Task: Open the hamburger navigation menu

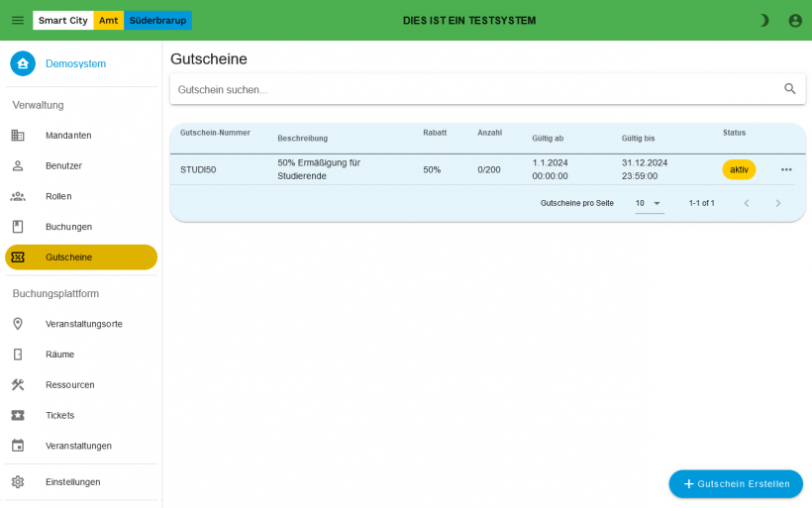Action: (18, 20)
